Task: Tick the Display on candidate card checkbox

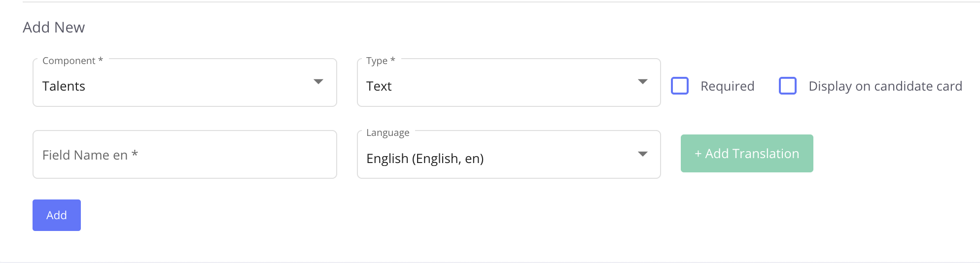Action: click(x=787, y=86)
